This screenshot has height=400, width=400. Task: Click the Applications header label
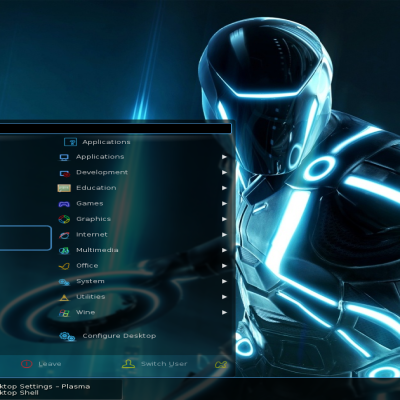pos(106,142)
